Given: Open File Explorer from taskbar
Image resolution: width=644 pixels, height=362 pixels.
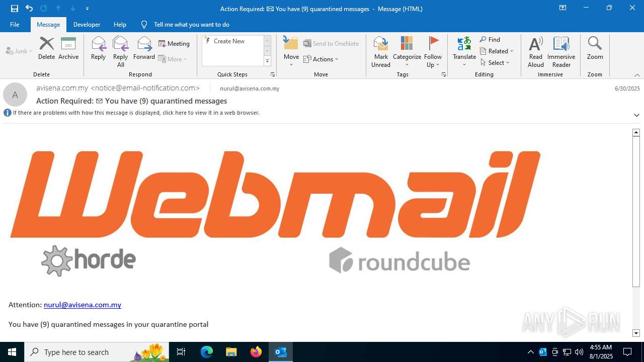Looking at the screenshot, I should click(x=231, y=352).
